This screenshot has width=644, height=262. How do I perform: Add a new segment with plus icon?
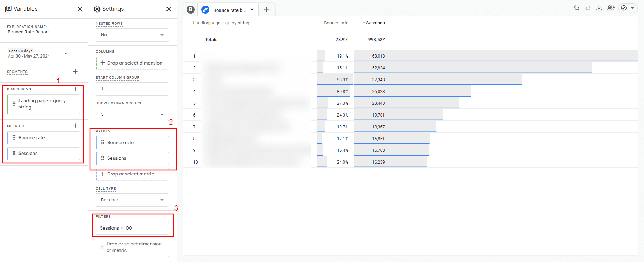click(75, 72)
